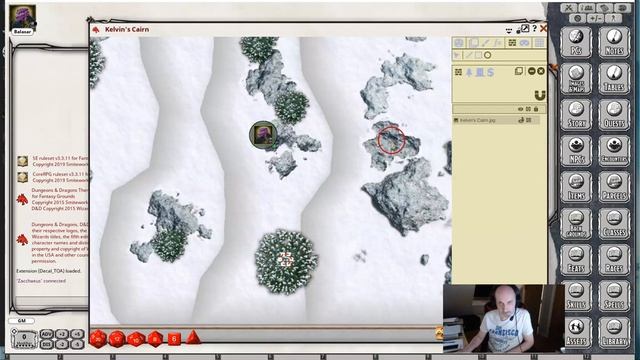Screen dimensions: 640x360
Task: Click the "'Zacchaeus' connected" chat message
Action: (x=41, y=281)
